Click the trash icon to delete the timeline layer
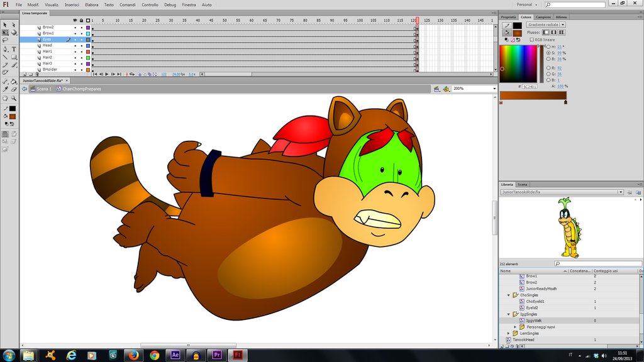Viewport: 644px width, 362px height. [37, 75]
